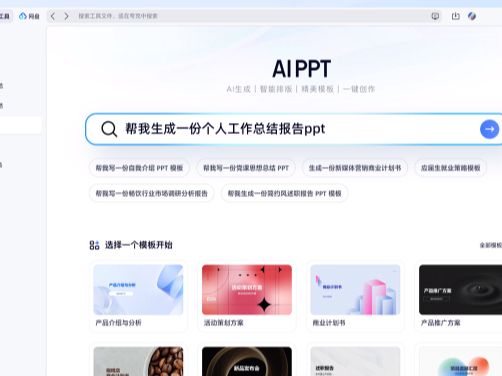Click the 产品推广方案 template label
Viewport: 502px width, 376px height.
[x=440, y=323]
